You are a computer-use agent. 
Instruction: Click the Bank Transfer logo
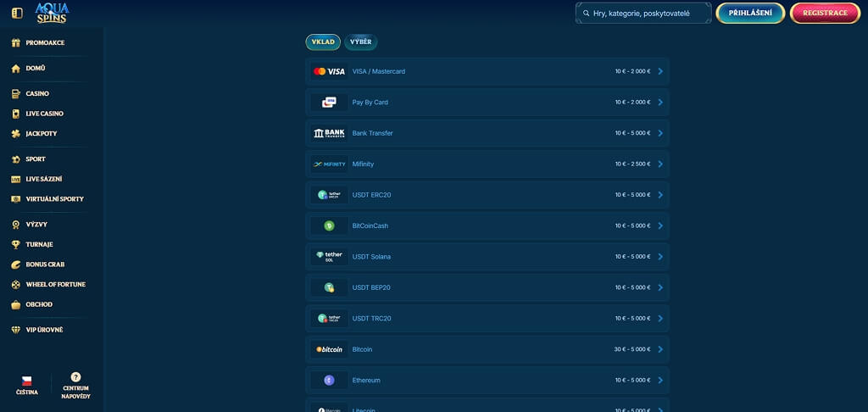click(x=329, y=133)
